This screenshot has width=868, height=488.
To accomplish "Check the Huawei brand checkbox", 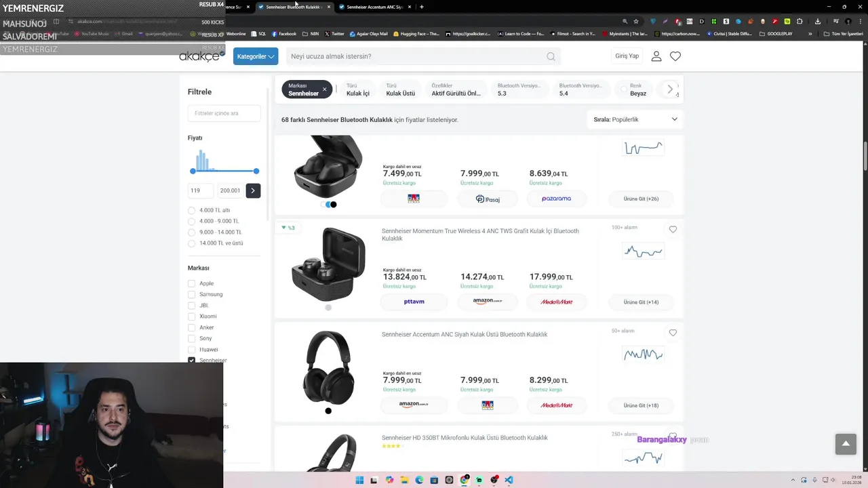I will point(191,350).
